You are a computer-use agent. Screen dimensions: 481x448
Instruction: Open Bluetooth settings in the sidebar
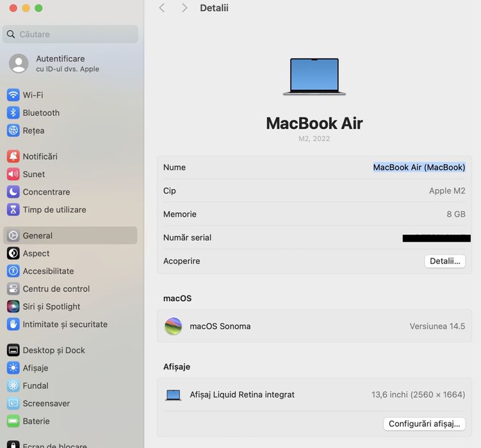[x=41, y=113]
